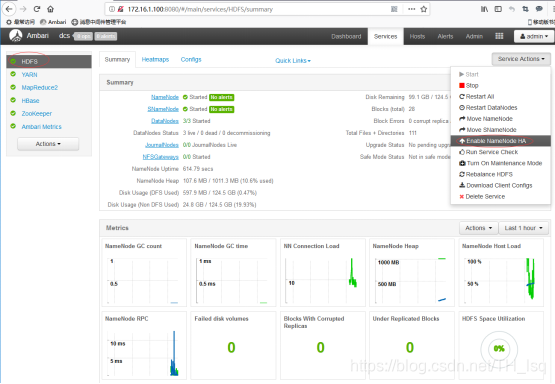Image resolution: width=555 pixels, height=384 pixels.
Task: Click the Ambari logo
Action: (16, 36)
